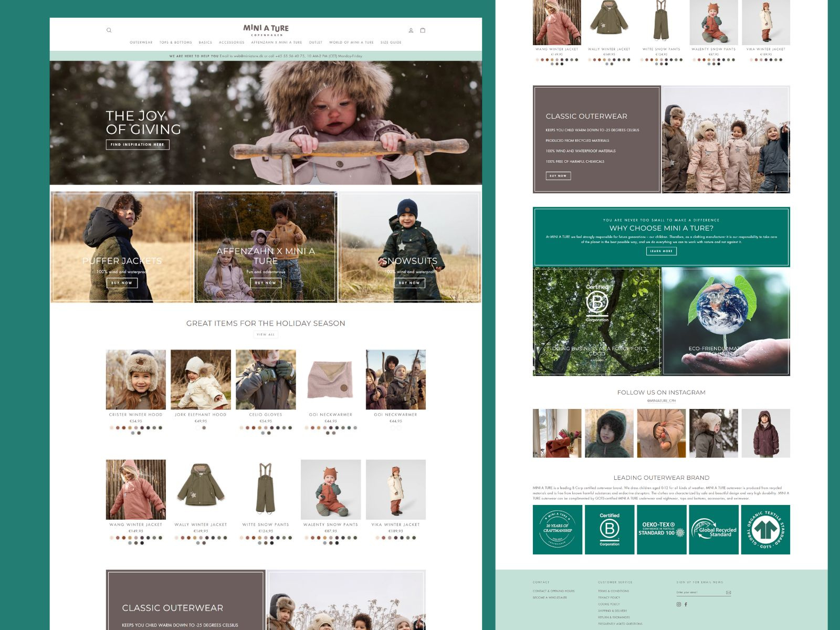Open Return & Exchanges footer link
Screen dimensions: 840x630
[614, 617]
